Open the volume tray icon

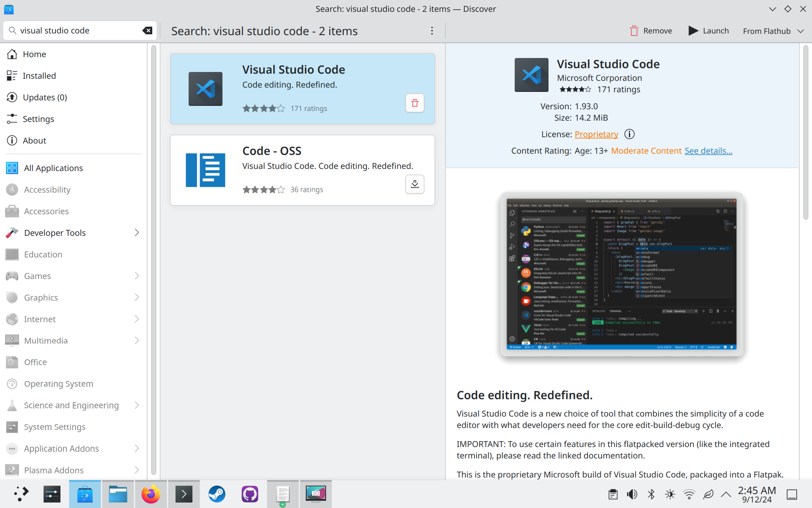(x=632, y=494)
